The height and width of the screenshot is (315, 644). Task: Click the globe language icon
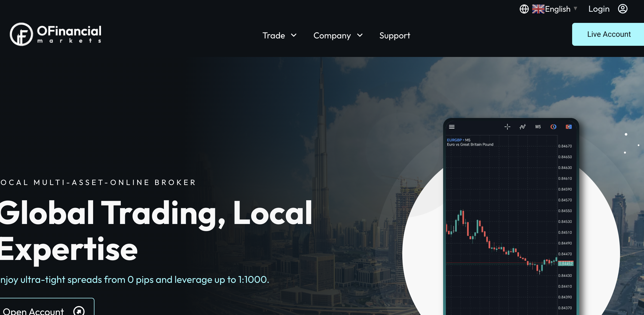pos(524,9)
